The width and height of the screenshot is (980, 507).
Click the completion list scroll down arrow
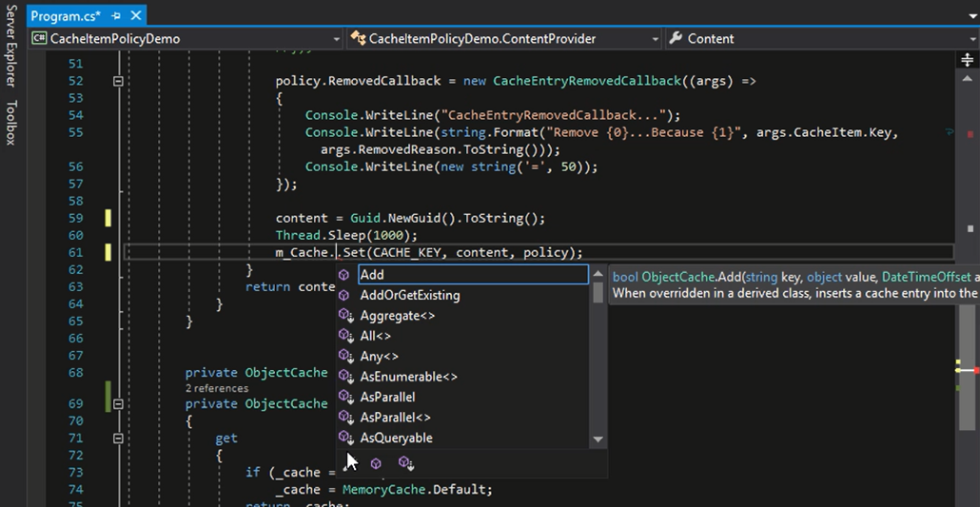pyautogui.click(x=598, y=439)
